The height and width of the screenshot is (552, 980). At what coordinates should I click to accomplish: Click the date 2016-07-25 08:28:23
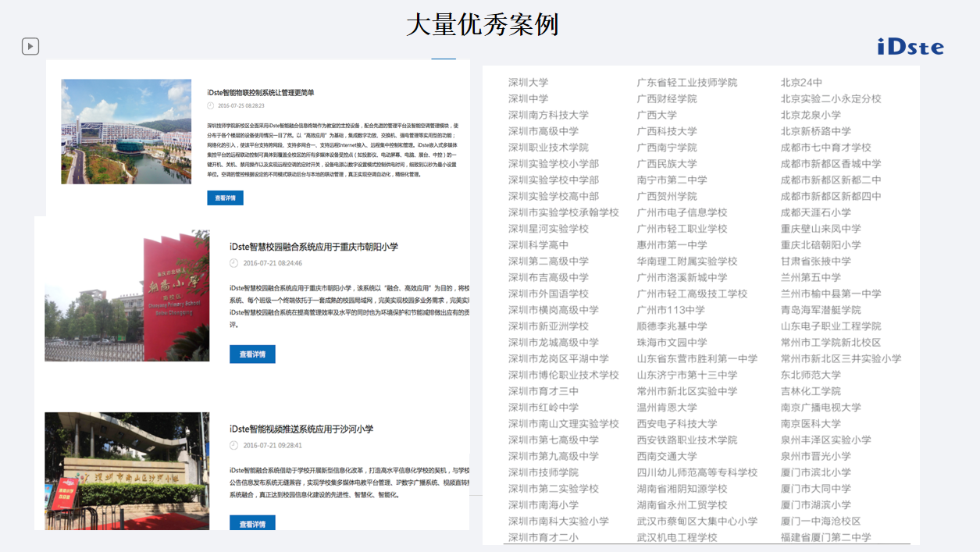[241, 105]
